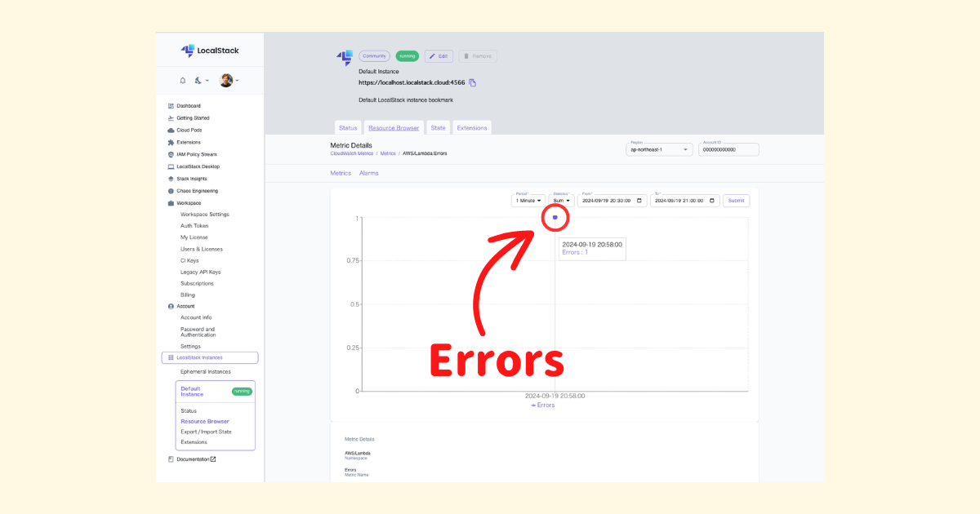Click the Chaos Engineering icon

pyautogui.click(x=171, y=191)
